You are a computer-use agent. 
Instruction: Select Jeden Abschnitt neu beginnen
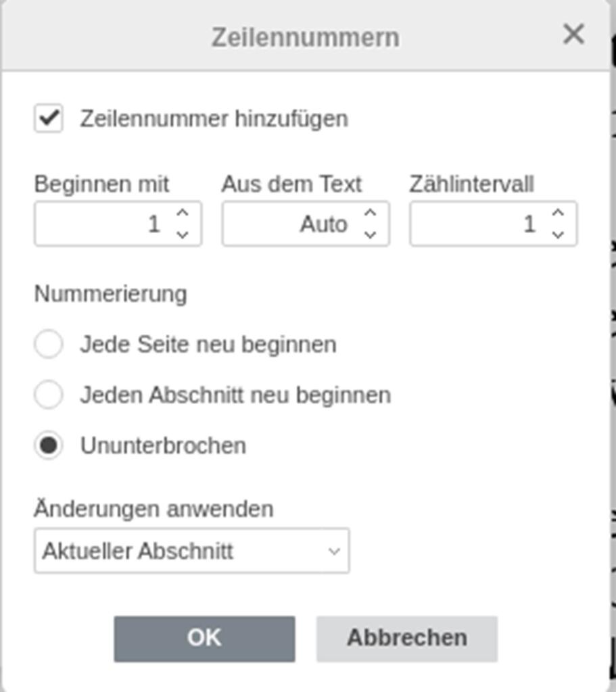pyautogui.click(x=49, y=395)
